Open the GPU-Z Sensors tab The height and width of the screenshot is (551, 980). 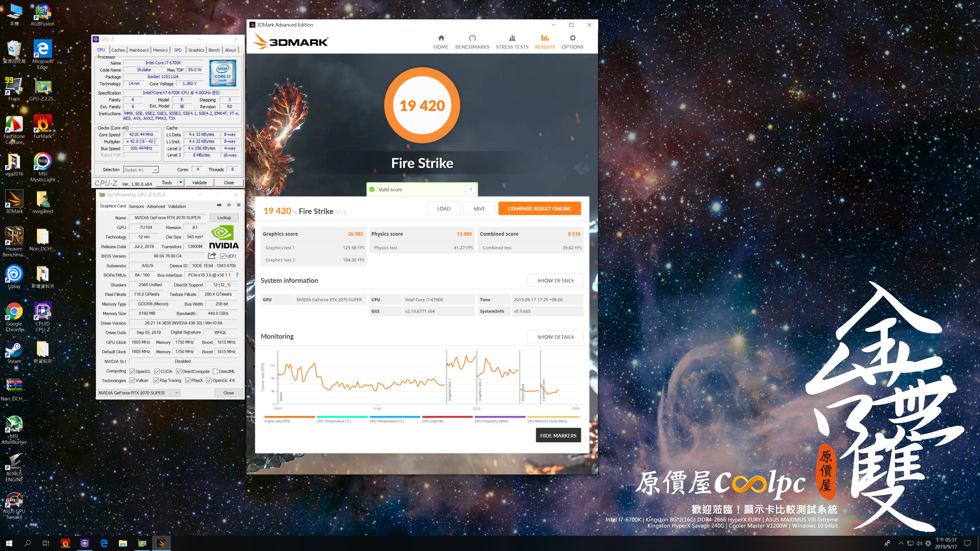(136, 206)
